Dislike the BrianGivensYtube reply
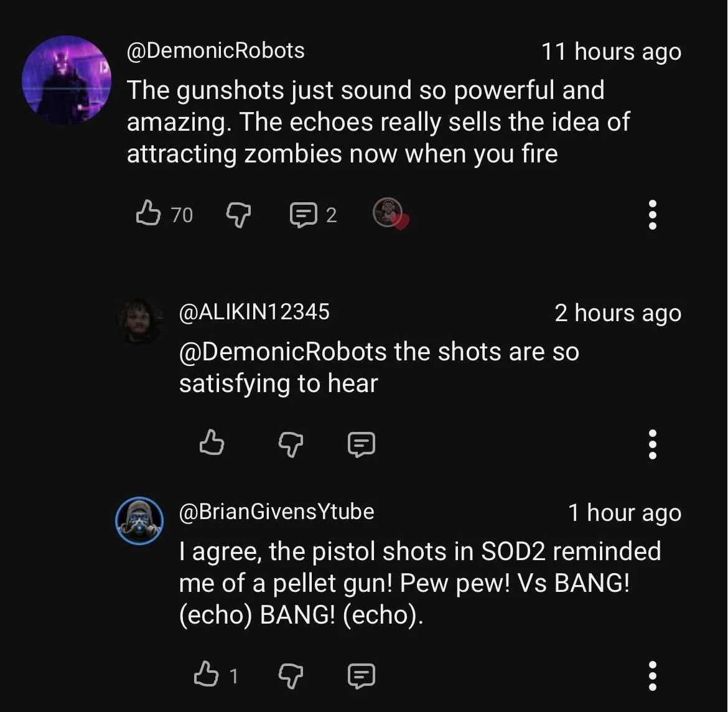Image resolution: width=728 pixels, height=712 pixels. pos(291,675)
